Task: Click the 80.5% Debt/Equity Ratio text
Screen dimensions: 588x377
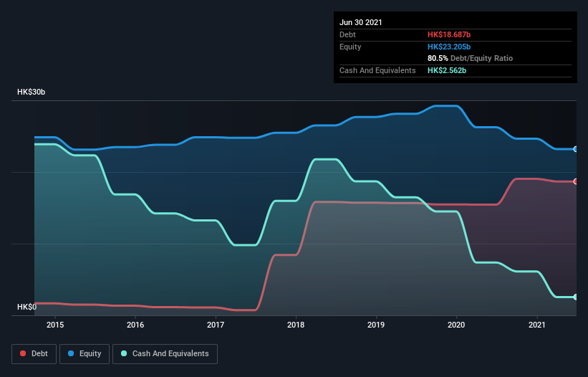Action: (x=471, y=59)
